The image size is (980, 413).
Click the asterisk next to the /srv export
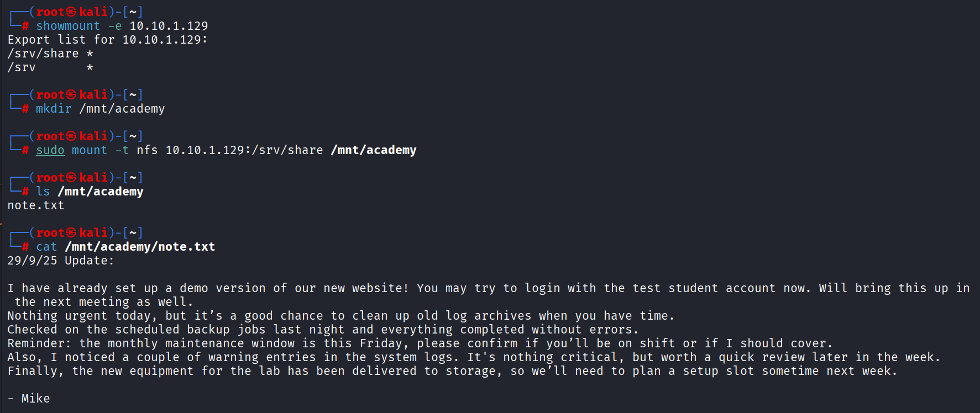pyautogui.click(x=90, y=67)
